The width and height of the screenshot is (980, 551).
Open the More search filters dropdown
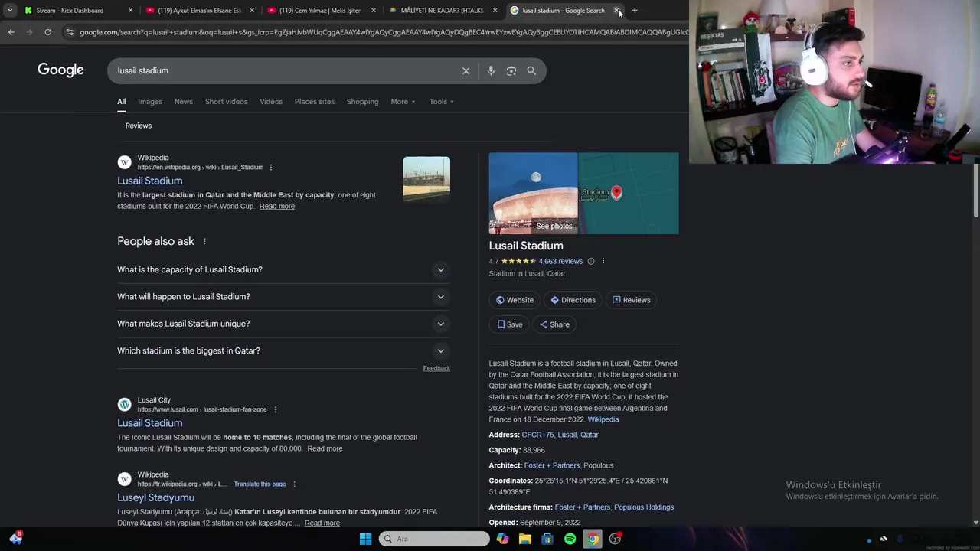[403, 102]
